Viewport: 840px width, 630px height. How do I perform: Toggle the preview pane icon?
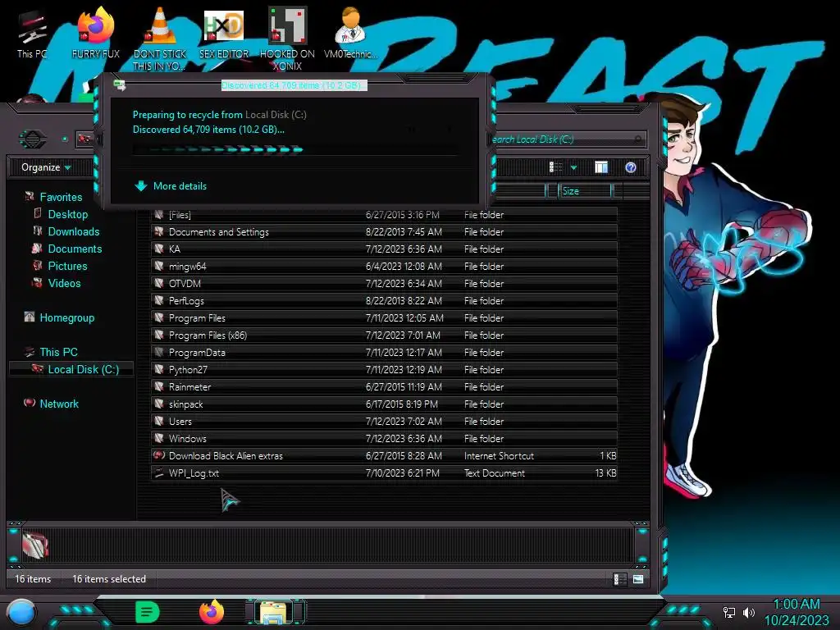coord(601,167)
